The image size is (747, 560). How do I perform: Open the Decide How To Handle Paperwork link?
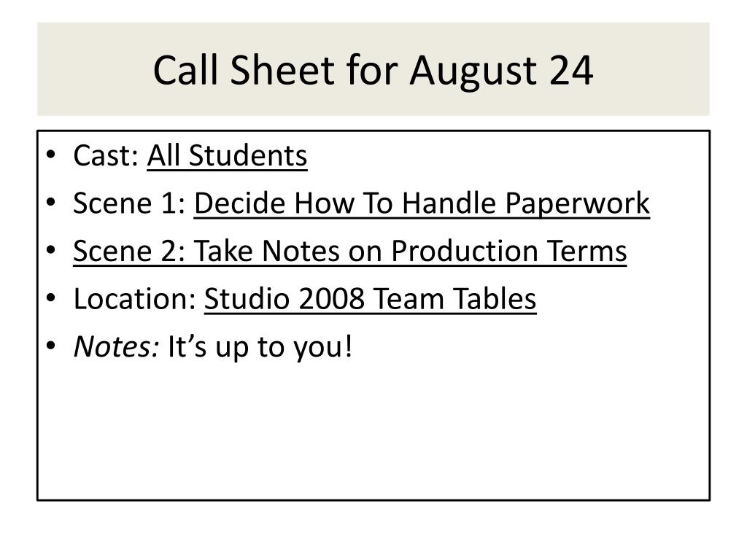pos(422,204)
